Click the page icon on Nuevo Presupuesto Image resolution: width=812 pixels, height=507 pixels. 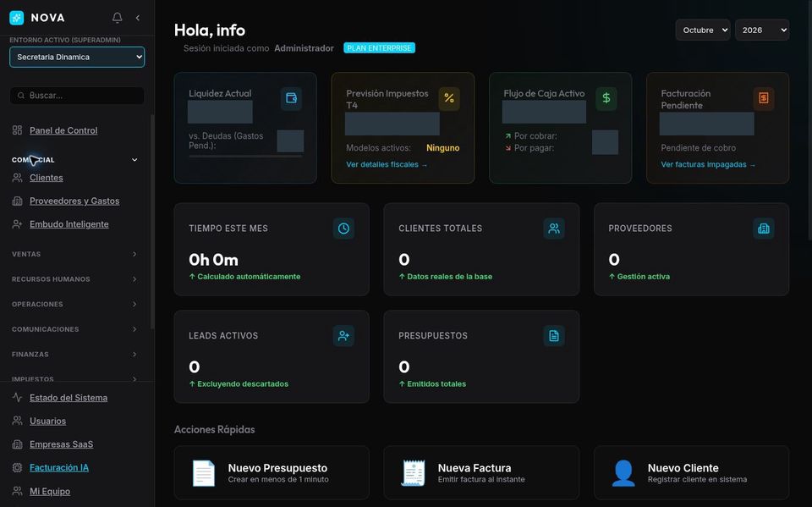[204, 473]
